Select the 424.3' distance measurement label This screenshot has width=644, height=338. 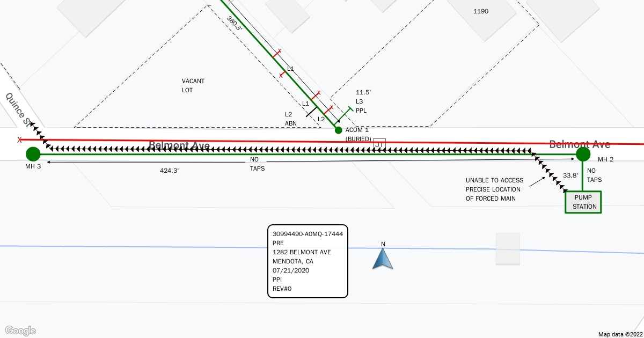point(170,171)
